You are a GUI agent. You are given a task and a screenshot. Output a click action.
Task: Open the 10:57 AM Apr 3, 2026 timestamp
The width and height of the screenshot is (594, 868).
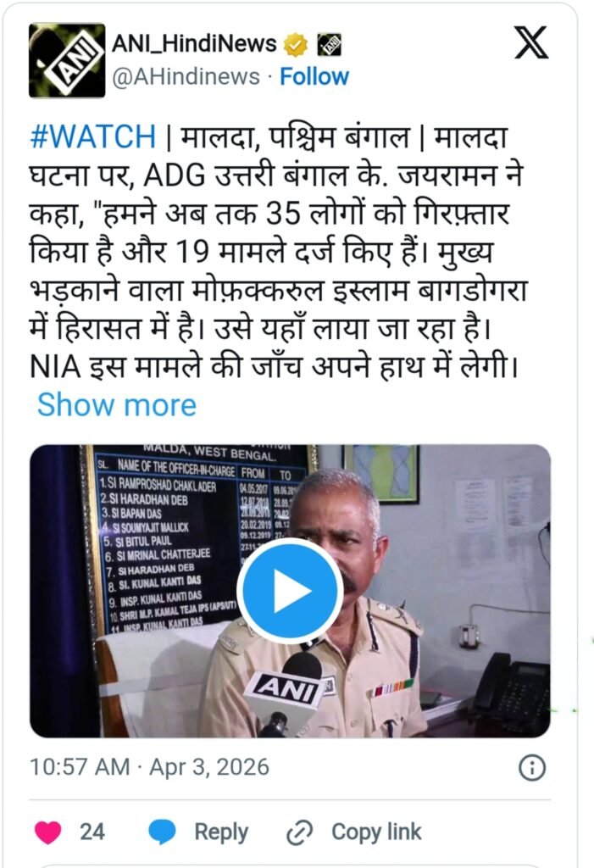tap(149, 767)
